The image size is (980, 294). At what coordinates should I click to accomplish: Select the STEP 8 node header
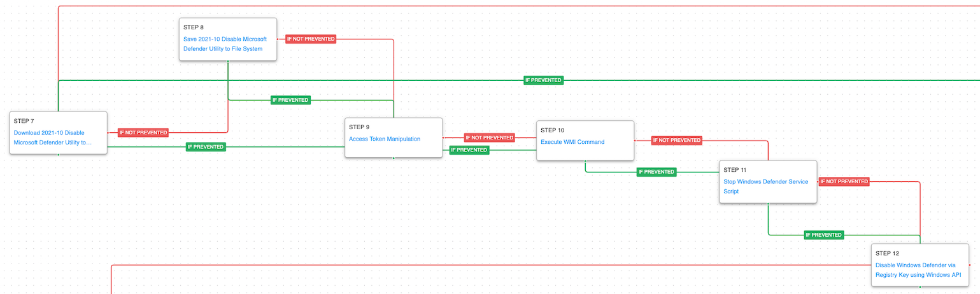click(x=193, y=27)
